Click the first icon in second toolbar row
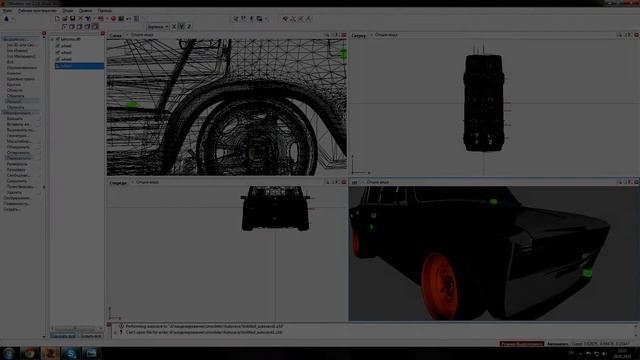The height and width of the screenshot is (360, 640). [x=64, y=27]
